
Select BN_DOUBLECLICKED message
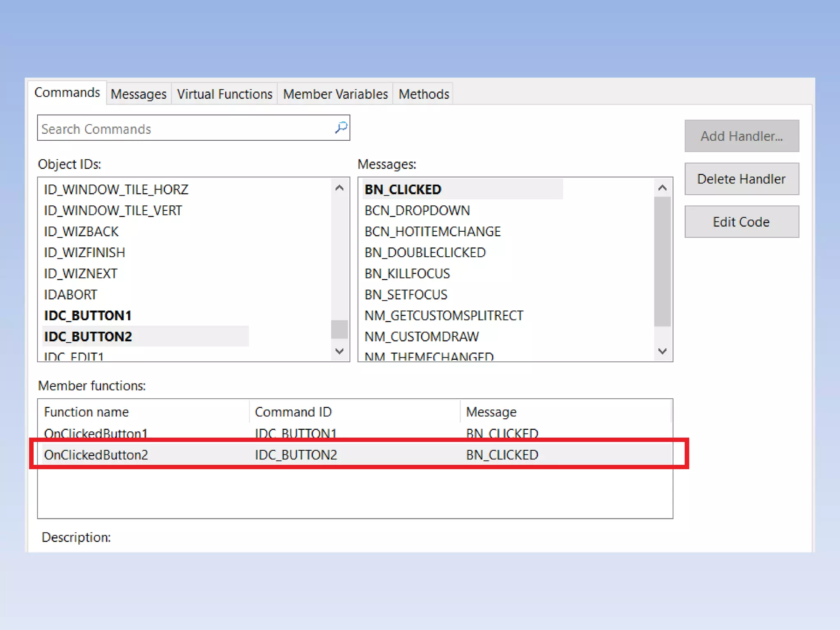click(425, 252)
